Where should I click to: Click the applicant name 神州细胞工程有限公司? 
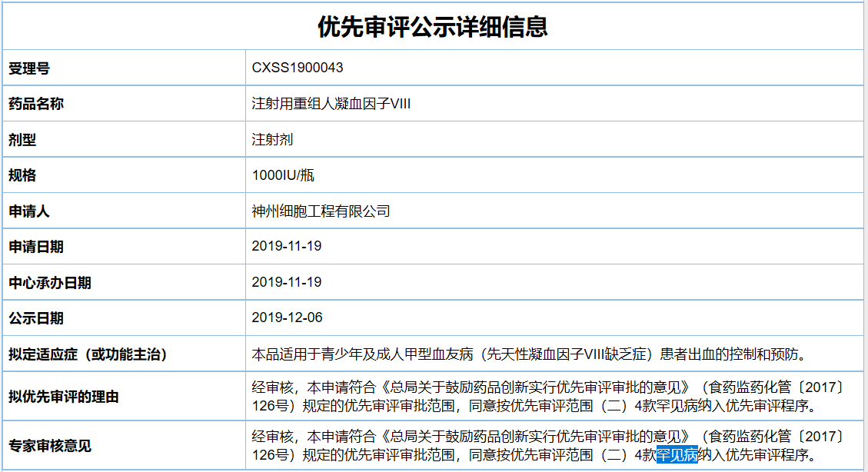click(321, 211)
